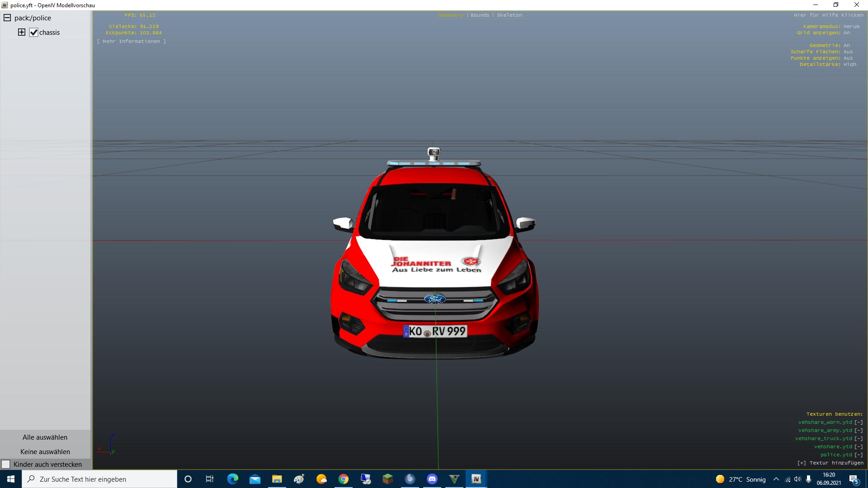Viewport: 868px width, 488px height.
Task: Toggle 'Grid anzeigen' setting
Action: [x=846, y=33]
